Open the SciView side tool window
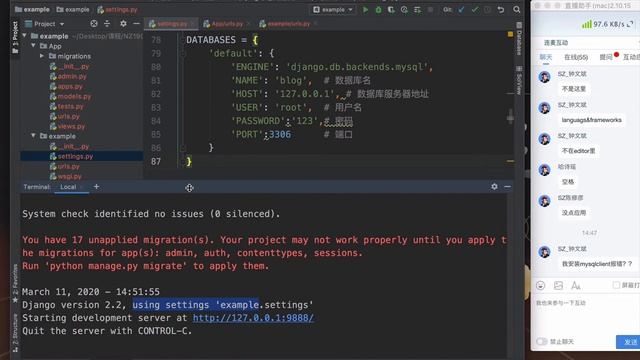640x360 pixels. click(519, 80)
